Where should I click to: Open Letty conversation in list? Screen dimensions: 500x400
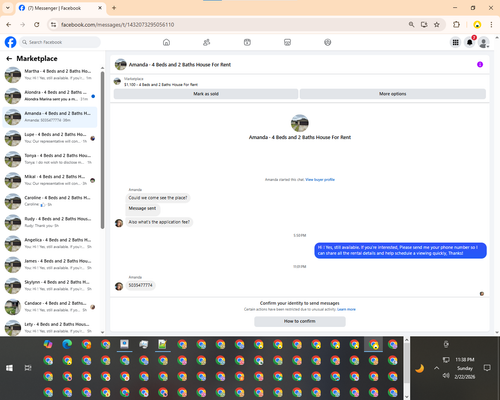pos(50,328)
